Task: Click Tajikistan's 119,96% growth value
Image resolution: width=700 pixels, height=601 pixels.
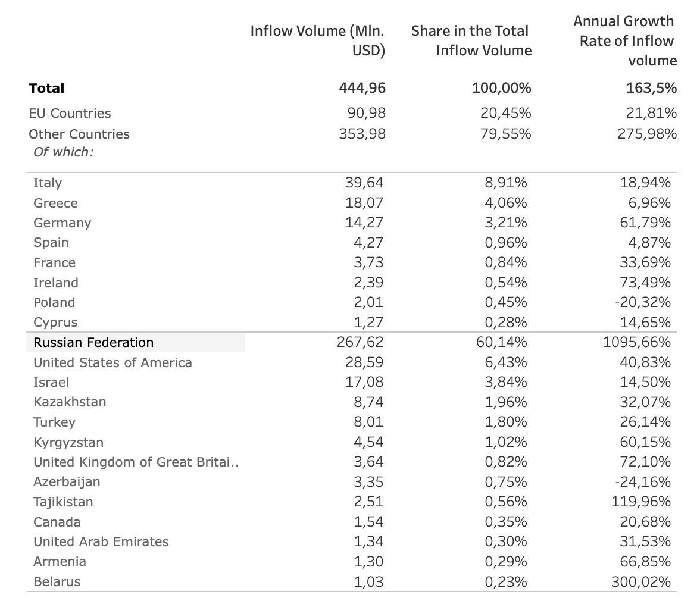Action: click(640, 502)
